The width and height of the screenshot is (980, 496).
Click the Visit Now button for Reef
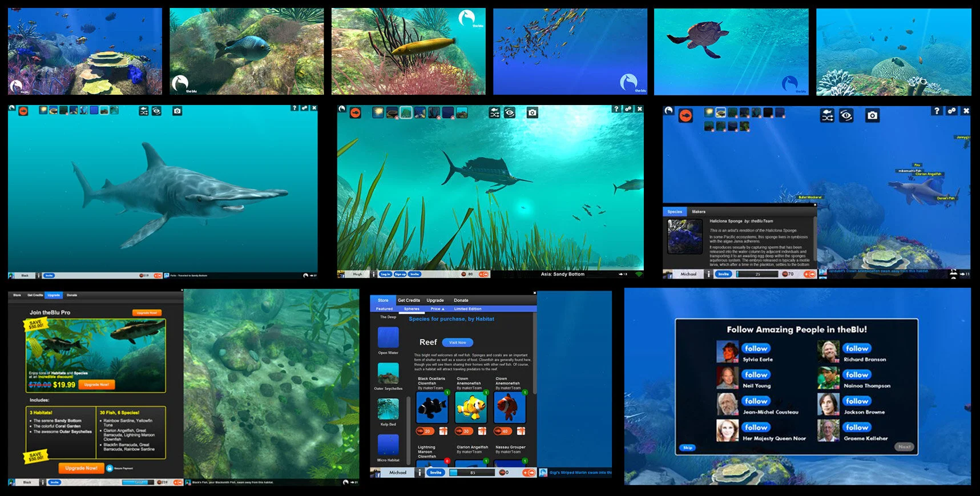pyautogui.click(x=458, y=342)
